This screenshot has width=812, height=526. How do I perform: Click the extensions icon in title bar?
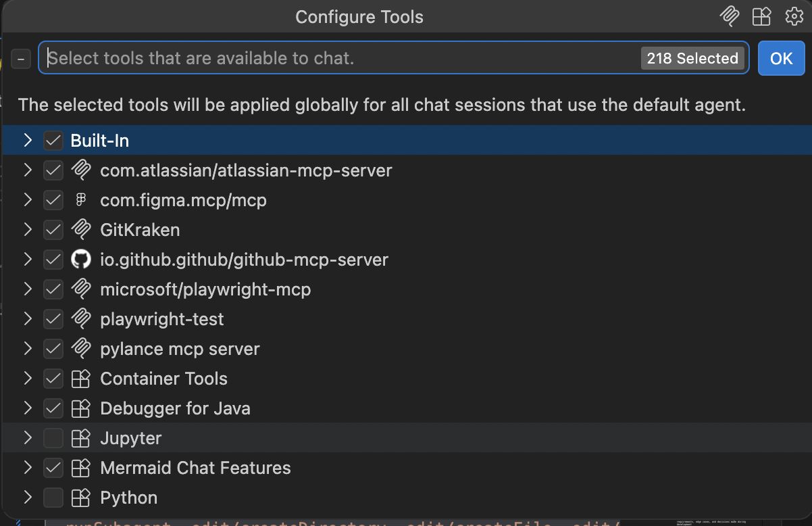coord(761,16)
